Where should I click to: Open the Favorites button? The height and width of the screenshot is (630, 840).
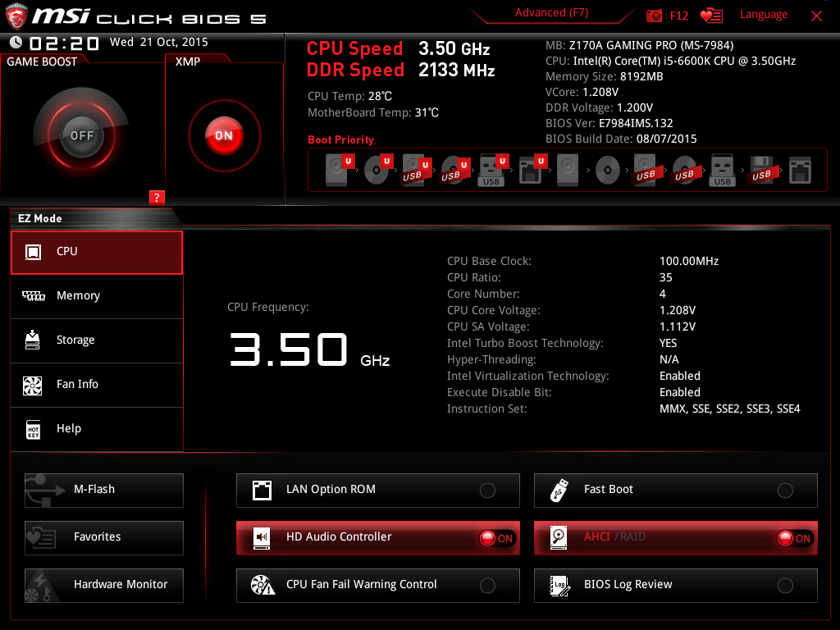104,538
